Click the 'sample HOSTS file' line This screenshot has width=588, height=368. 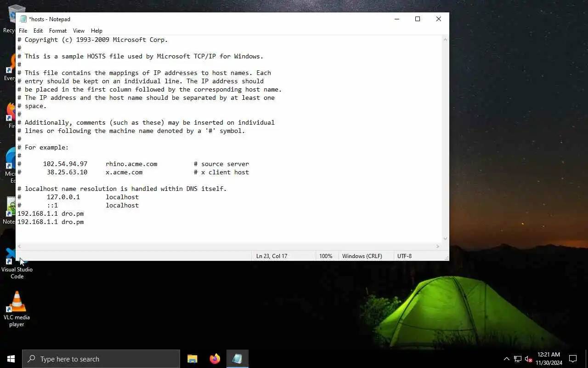141,56
